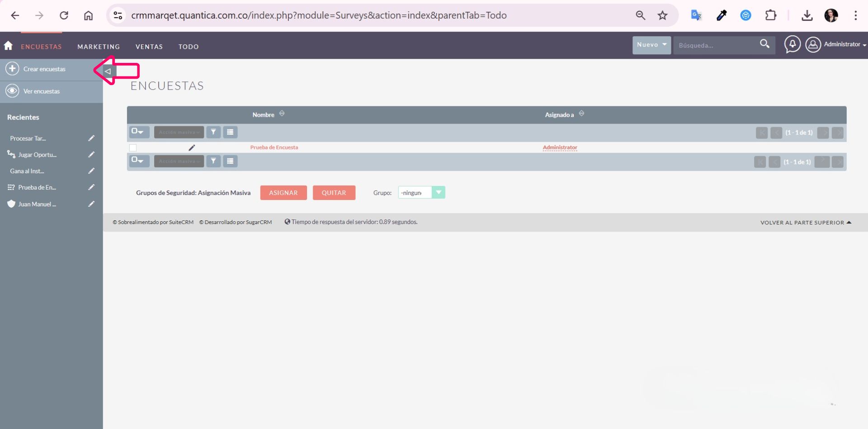868x429 pixels.
Task: Click the ASIGNAR button
Action: tap(283, 193)
